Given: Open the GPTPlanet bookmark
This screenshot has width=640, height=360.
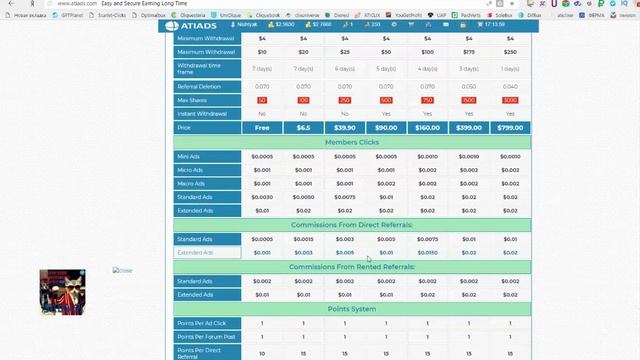Looking at the screenshot, I should point(68,15).
